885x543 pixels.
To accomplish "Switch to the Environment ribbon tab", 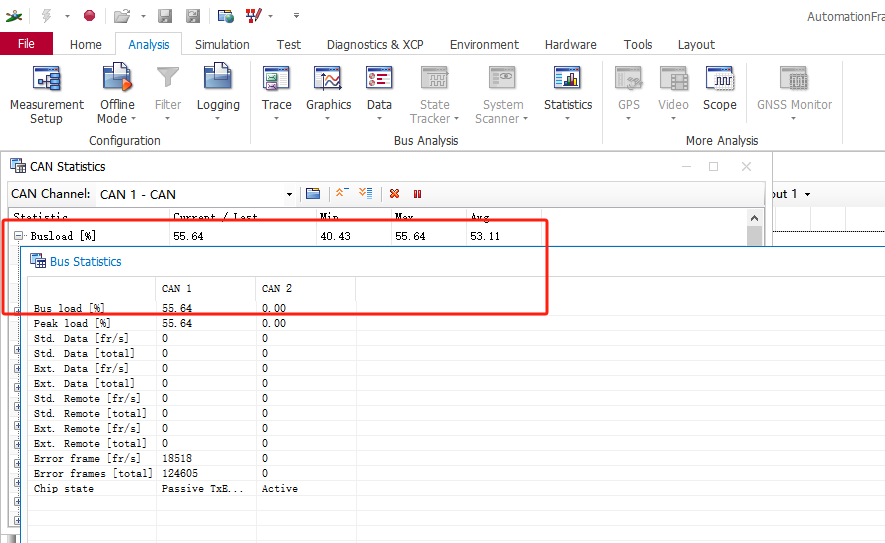I will tap(484, 44).
